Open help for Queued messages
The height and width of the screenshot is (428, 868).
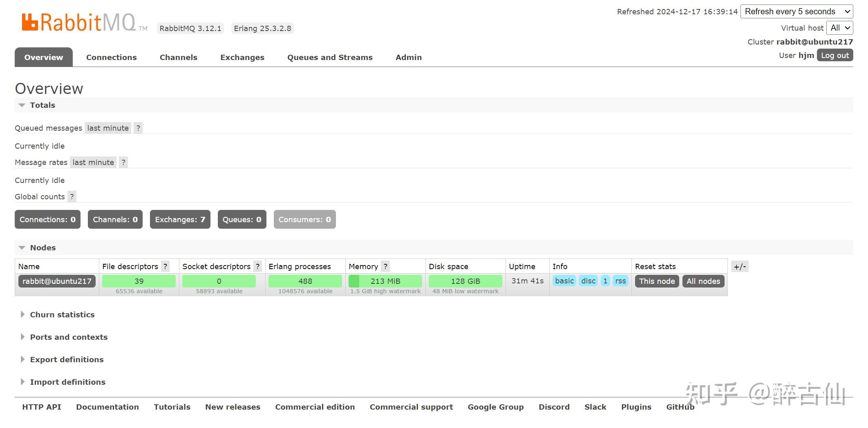138,128
